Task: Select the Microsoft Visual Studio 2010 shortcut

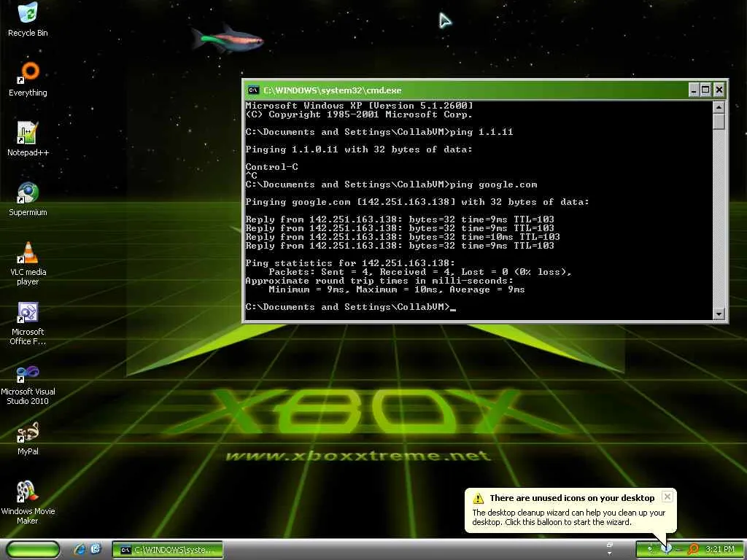Action: [28, 384]
